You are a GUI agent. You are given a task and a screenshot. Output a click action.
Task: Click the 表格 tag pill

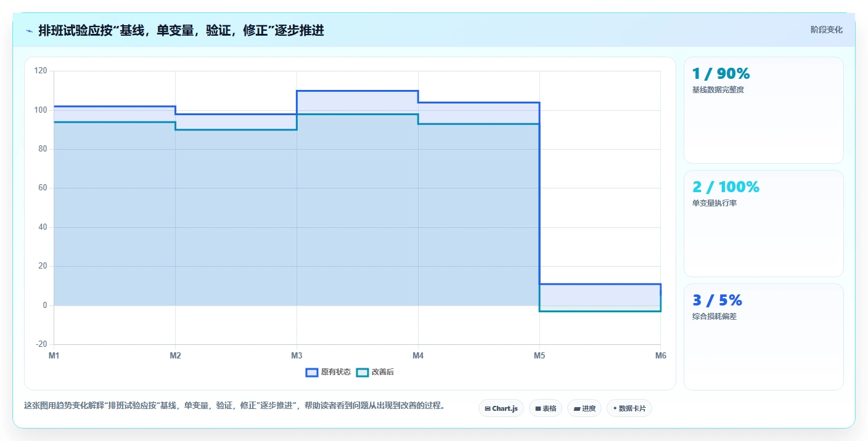[546, 408]
